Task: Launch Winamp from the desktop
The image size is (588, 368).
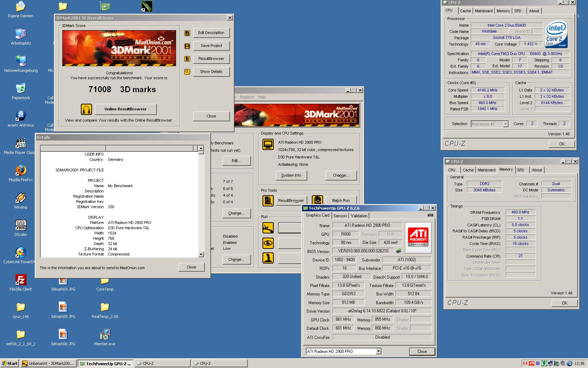Action: [x=21, y=201]
